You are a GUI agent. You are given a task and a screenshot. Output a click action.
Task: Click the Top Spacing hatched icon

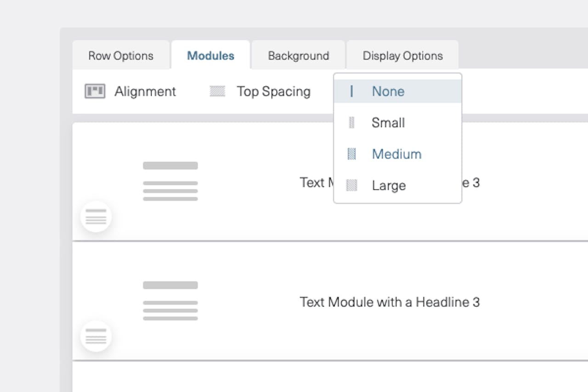pyautogui.click(x=217, y=91)
